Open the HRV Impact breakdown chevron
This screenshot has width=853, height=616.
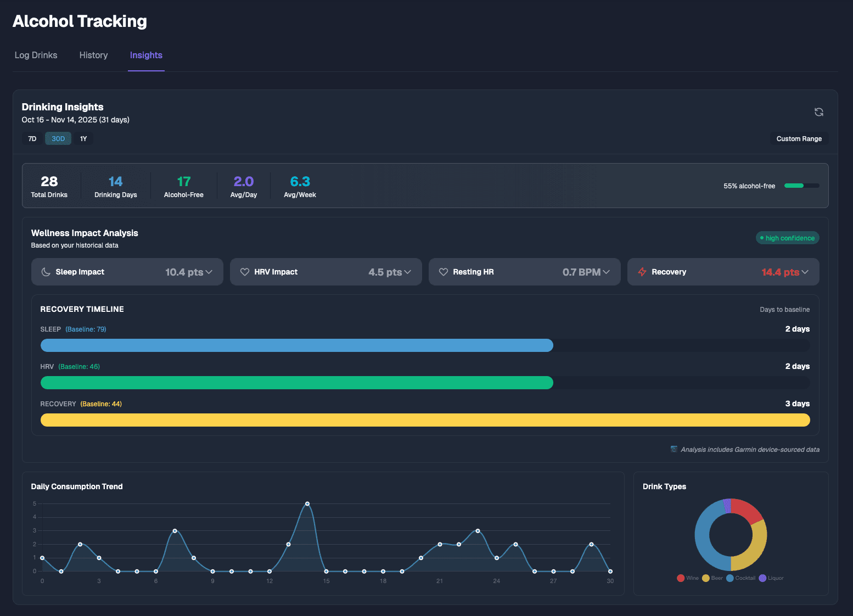[407, 272]
